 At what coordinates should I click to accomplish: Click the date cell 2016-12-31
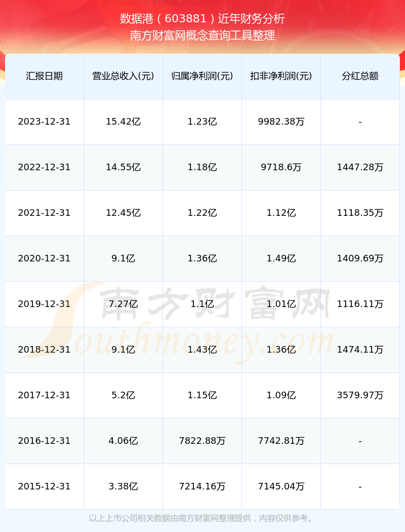point(45,441)
